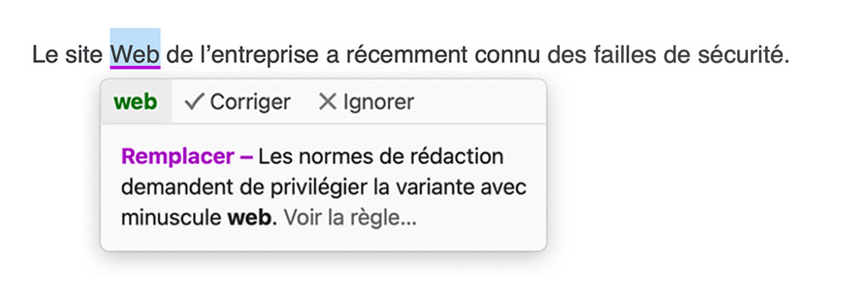Click the purple "Remplacer –" label
Viewport: 868px width, 298px height.
pos(187,156)
